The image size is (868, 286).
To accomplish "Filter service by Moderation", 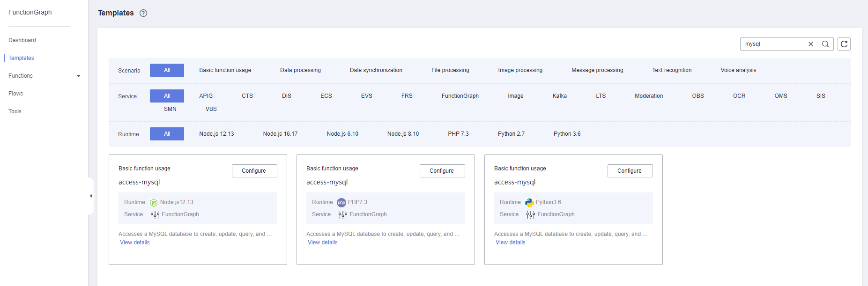I will tap(649, 96).
